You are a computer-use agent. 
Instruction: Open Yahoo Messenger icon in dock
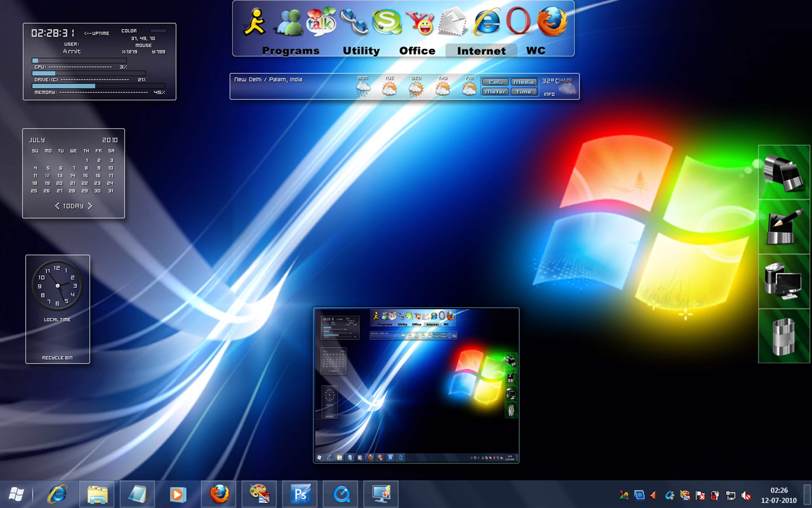click(420, 23)
